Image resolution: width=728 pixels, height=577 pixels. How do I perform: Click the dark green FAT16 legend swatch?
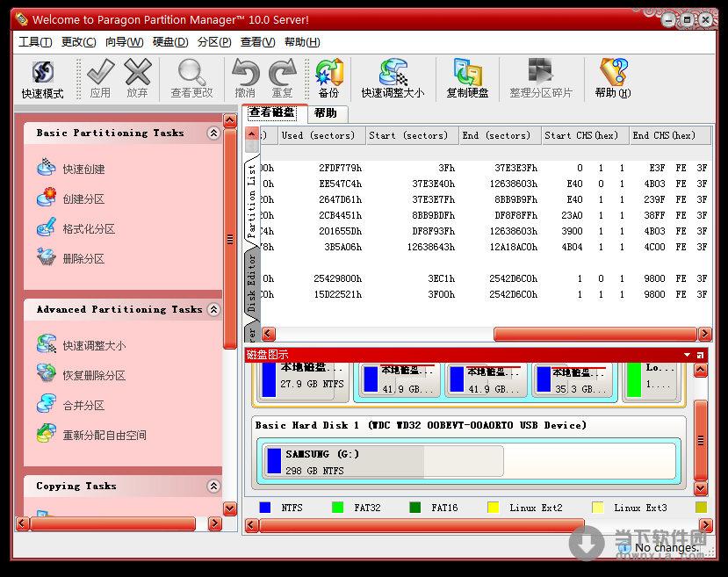[415, 508]
